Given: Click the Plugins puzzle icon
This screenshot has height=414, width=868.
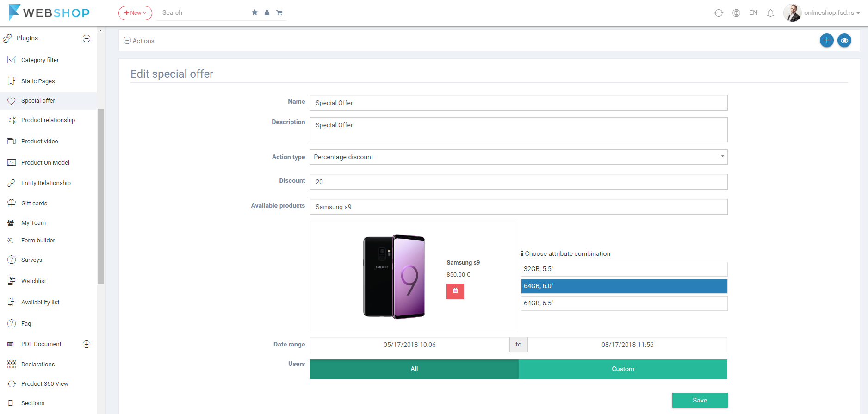Looking at the screenshot, I should click(x=7, y=38).
